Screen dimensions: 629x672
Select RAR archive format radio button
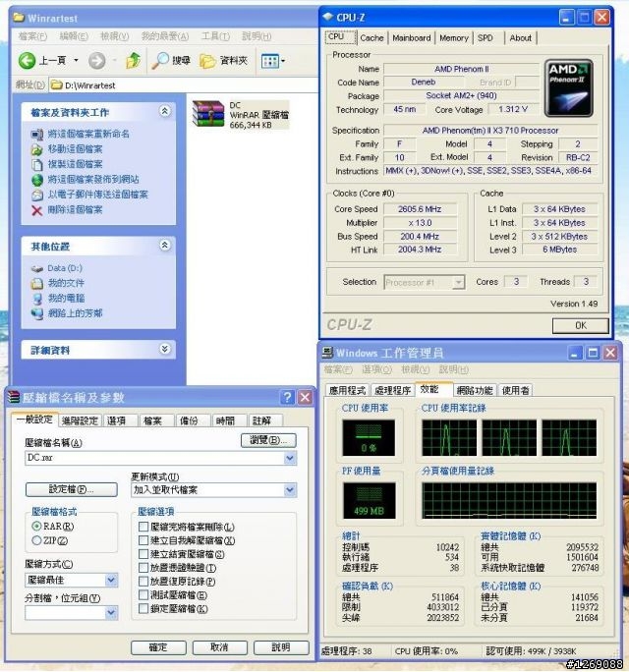point(37,527)
